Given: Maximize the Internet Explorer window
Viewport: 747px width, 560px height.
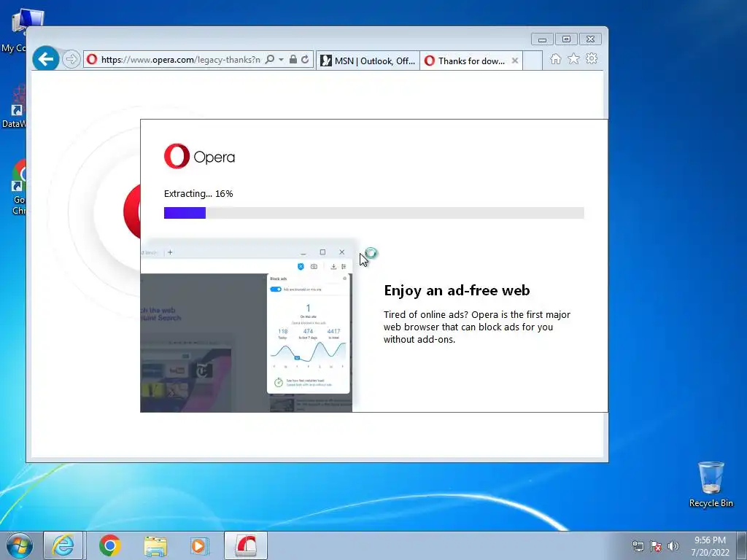Looking at the screenshot, I should (566, 39).
